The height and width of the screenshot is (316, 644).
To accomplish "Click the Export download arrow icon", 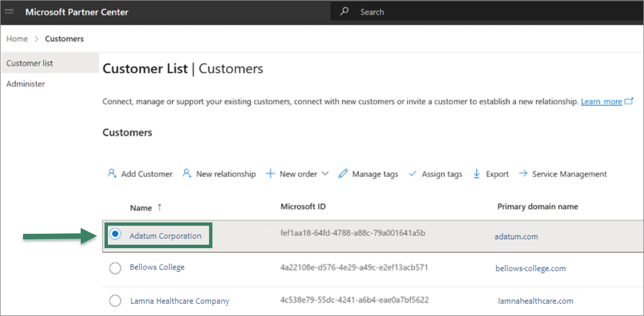I will [477, 173].
